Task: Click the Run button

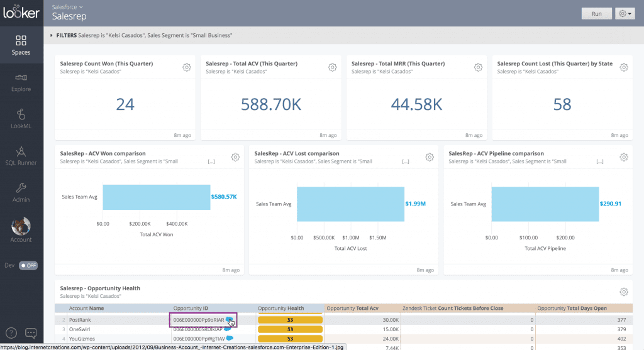Action: (x=596, y=14)
